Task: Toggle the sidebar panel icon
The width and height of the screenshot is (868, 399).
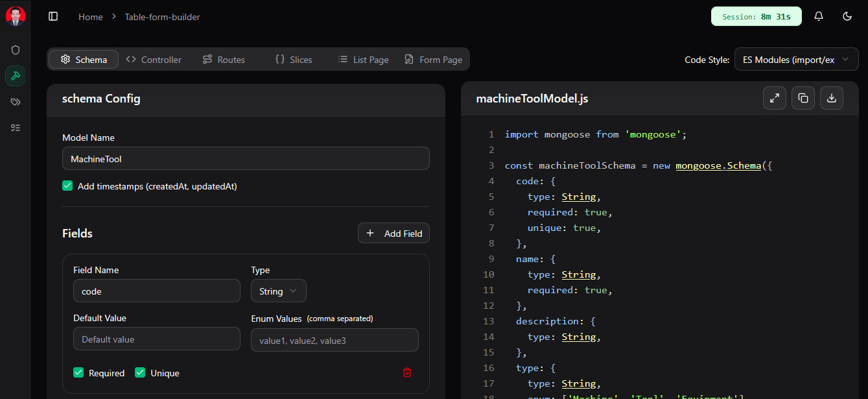Action: [x=53, y=16]
